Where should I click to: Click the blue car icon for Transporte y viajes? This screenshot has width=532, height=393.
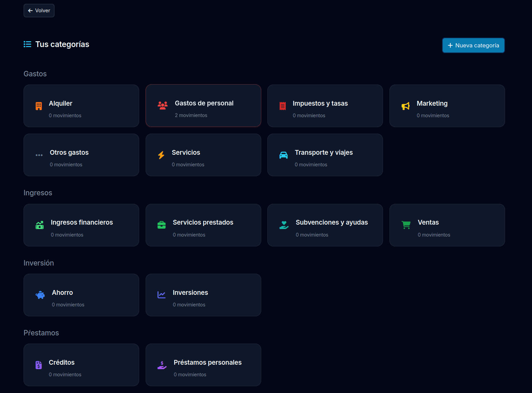[283, 155]
